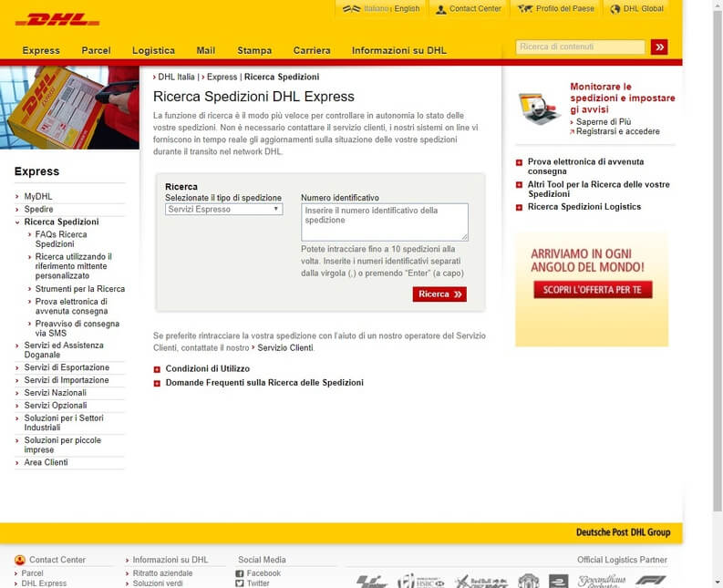
Task: Open Servizi Opzionali
Action: (x=56, y=406)
